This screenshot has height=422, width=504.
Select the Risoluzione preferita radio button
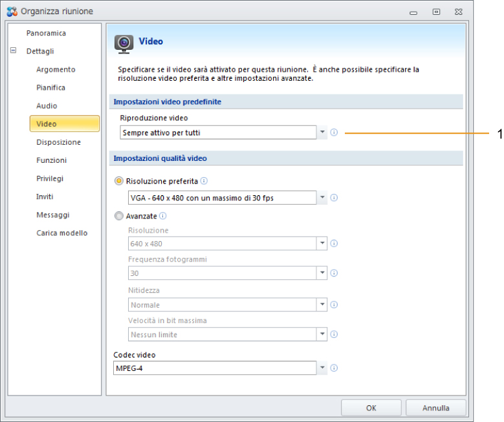pos(119,181)
